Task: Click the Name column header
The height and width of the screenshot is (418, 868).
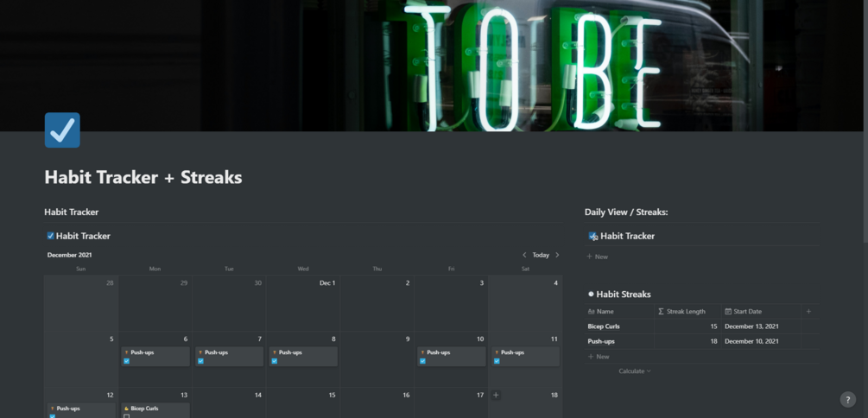Action: [619, 312]
